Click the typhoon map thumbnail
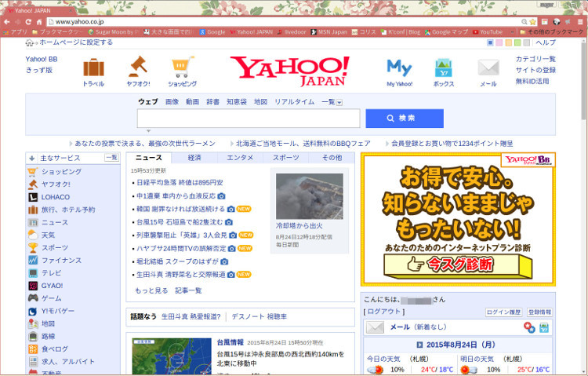The width and height of the screenshot is (588, 376). click(x=172, y=356)
